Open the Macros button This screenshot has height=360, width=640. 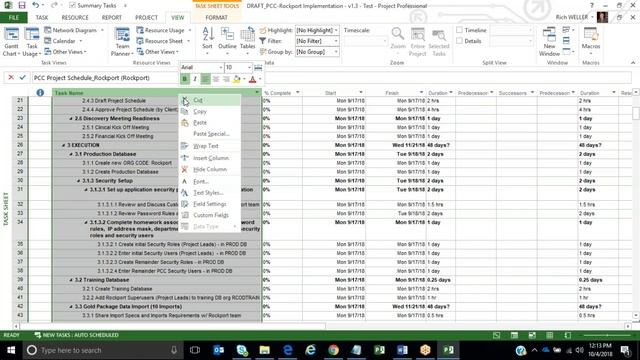pos(591,41)
